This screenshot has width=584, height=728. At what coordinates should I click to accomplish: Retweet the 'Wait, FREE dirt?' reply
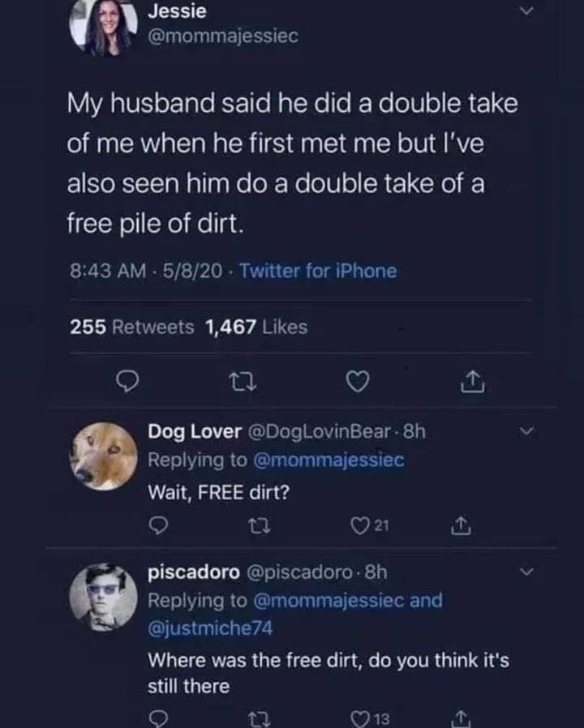(x=260, y=525)
